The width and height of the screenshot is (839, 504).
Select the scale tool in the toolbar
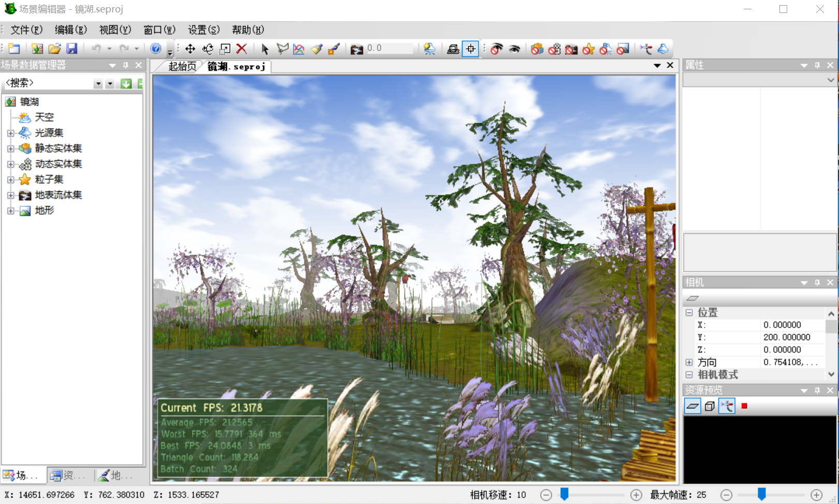point(225,49)
